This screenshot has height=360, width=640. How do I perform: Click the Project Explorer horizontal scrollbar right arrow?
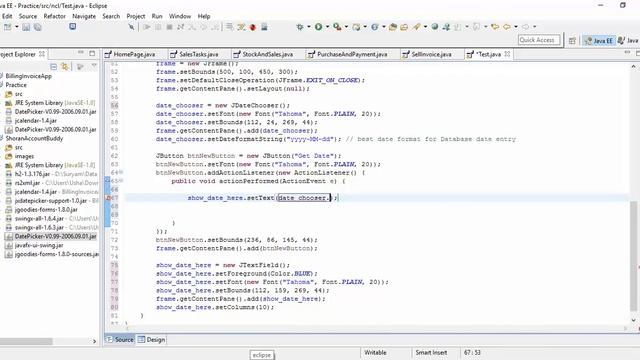click(x=95, y=341)
